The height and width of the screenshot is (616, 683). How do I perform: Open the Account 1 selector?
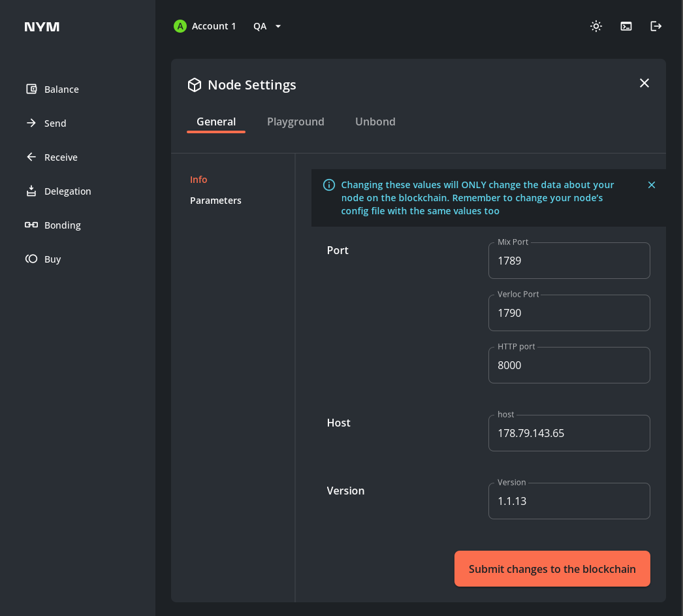point(205,26)
